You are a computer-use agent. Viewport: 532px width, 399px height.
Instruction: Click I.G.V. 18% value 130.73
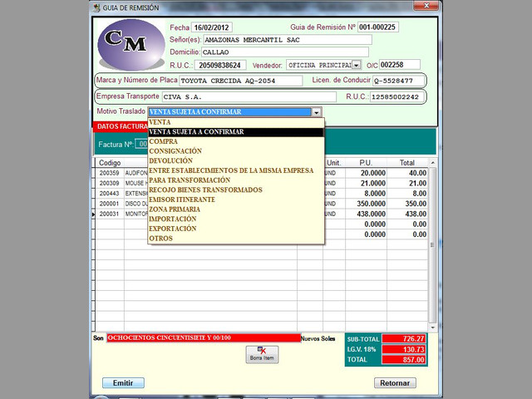[404, 349]
